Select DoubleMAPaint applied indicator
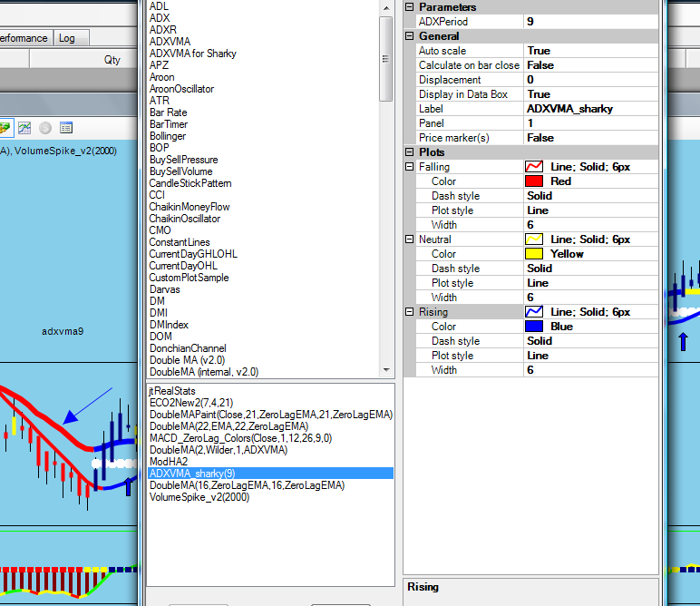 click(271, 415)
